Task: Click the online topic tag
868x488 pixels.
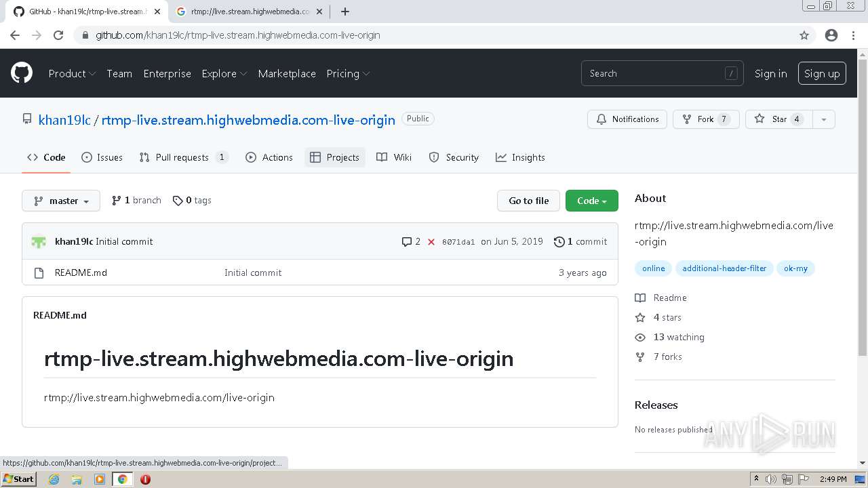Action: point(654,268)
